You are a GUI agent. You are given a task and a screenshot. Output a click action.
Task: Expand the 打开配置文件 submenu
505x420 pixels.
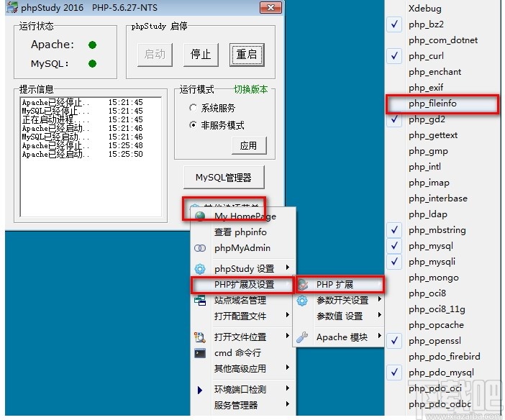tap(243, 316)
